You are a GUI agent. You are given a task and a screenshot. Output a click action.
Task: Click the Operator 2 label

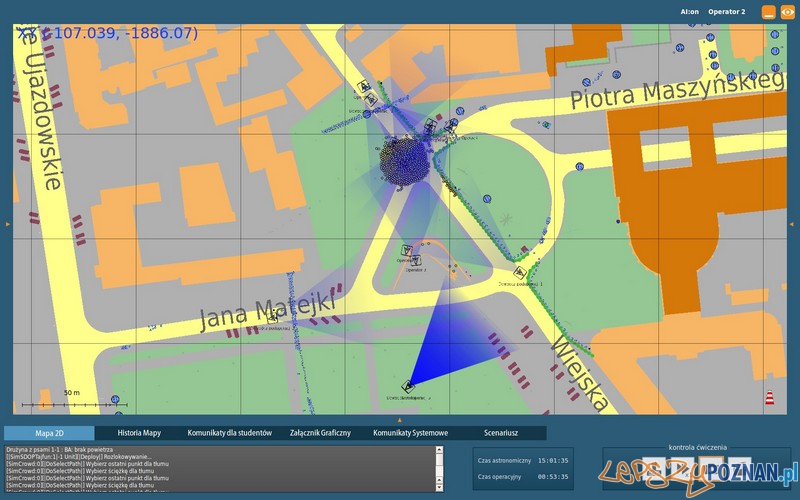click(727, 12)
